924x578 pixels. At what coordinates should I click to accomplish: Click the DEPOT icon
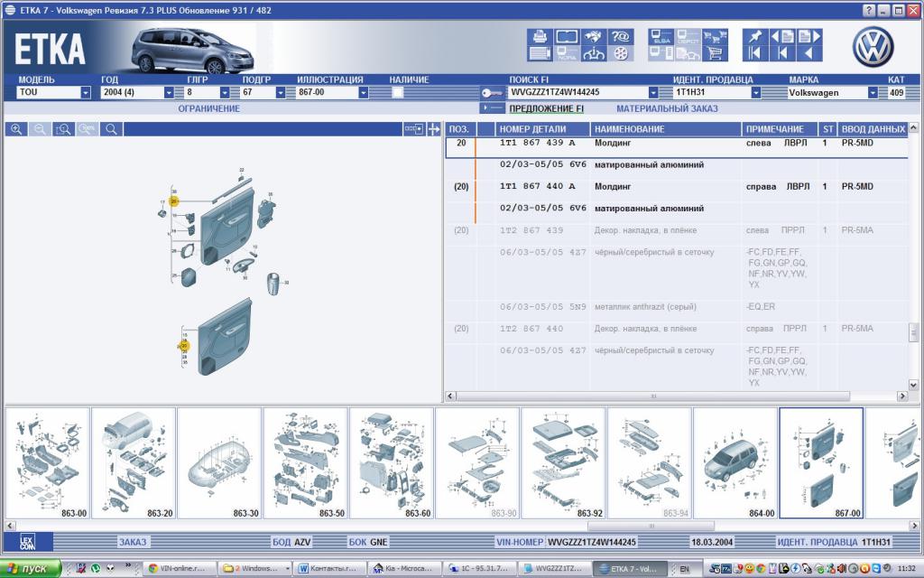pos(688,36)
